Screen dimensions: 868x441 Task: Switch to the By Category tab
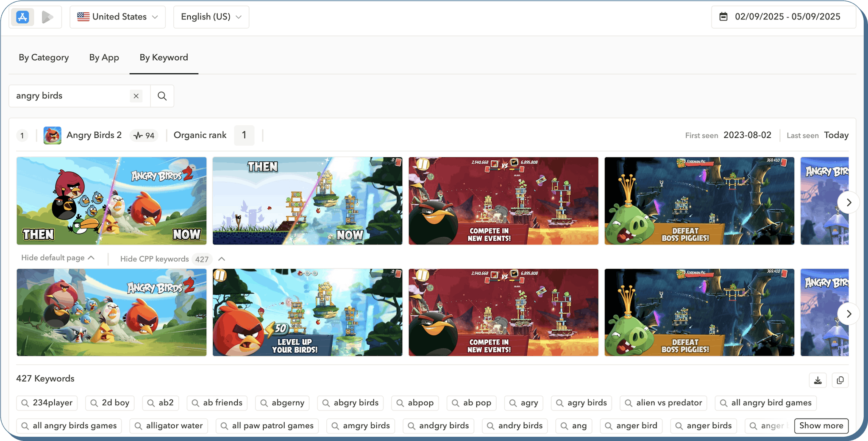(44, 58)
